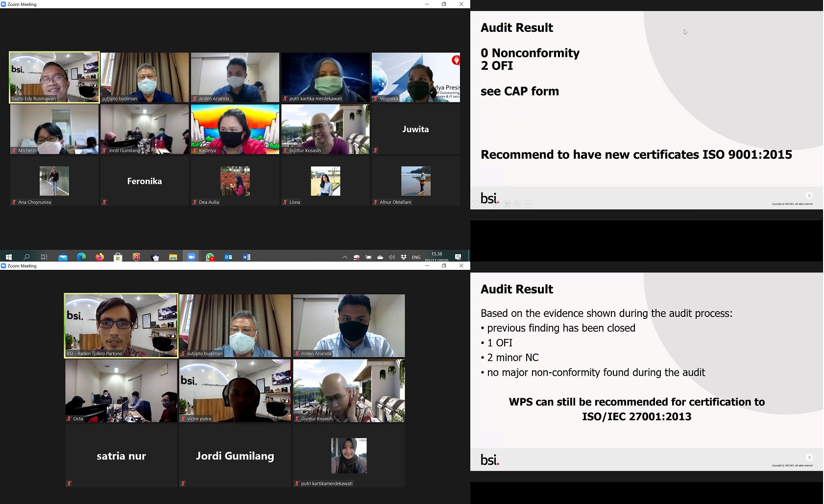Open Task View from the taskbar

pos(44,257)
